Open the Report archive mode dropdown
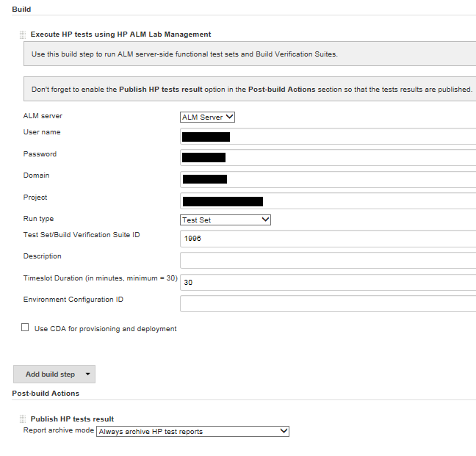 click(193, 431)
